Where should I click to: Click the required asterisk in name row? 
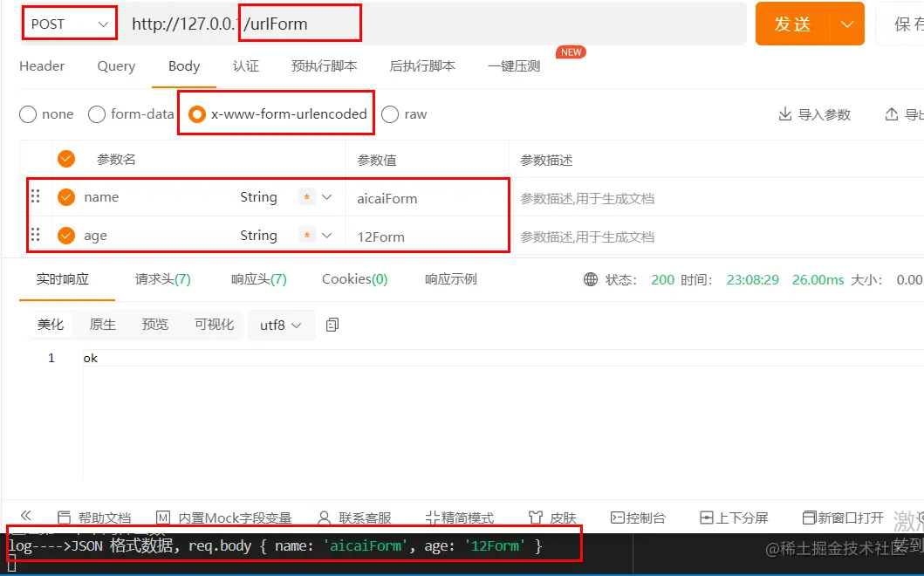point(306,197)
